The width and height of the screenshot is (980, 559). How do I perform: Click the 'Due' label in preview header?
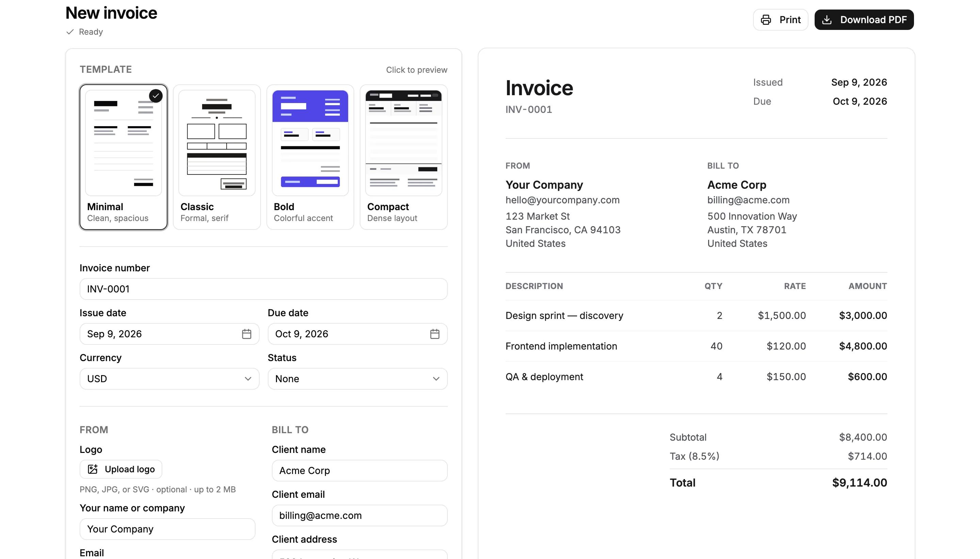pyautogui.click(x=762, y=101)
